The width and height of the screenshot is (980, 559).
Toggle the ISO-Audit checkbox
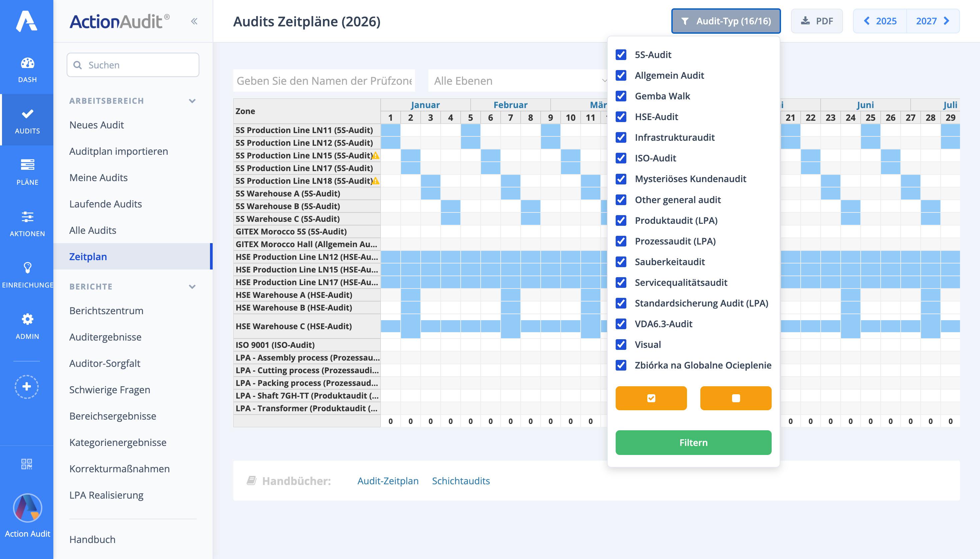click(x=621, y=158)
